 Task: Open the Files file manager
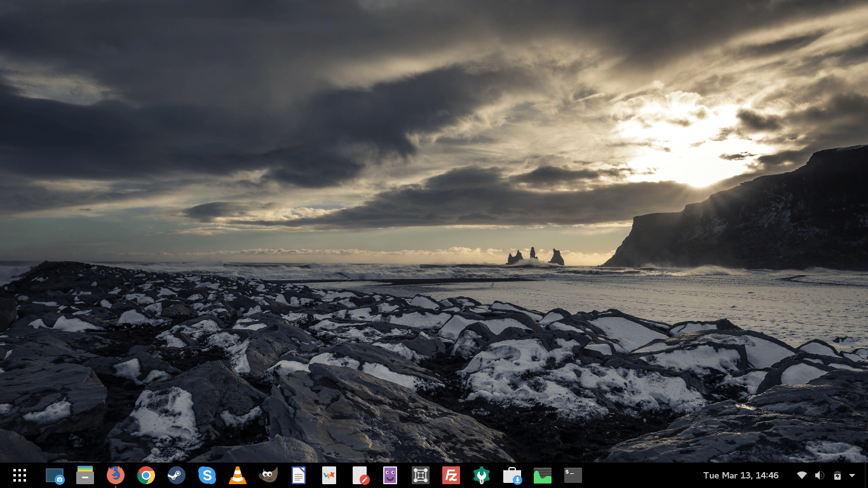coord(85,475)
